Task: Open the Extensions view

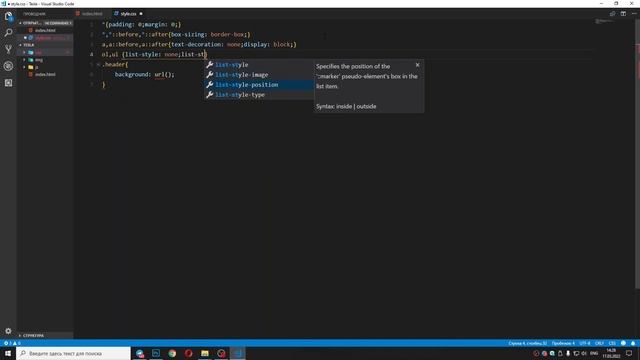Action: 8,83
